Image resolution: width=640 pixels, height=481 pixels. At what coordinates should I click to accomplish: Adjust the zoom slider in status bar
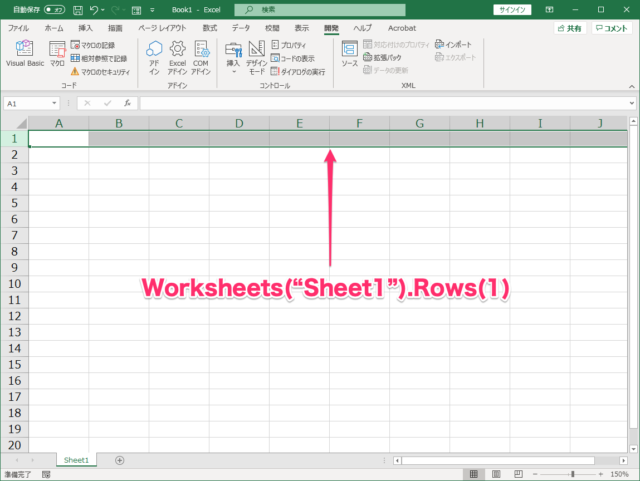[573, 473]
